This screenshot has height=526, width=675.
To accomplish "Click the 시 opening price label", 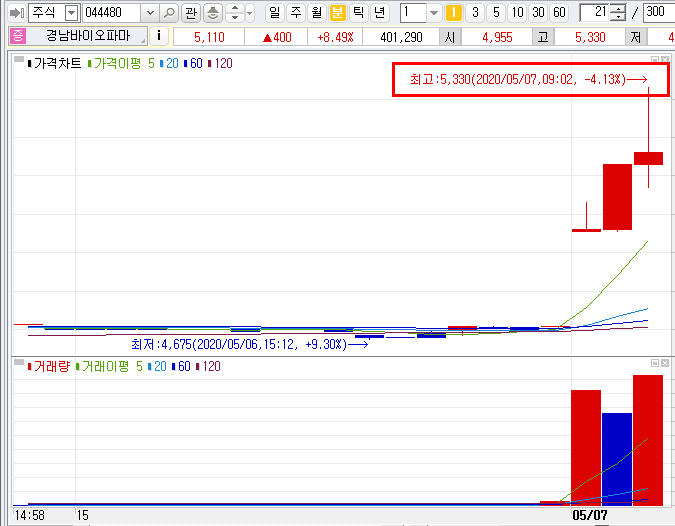I will click(450, 37).
